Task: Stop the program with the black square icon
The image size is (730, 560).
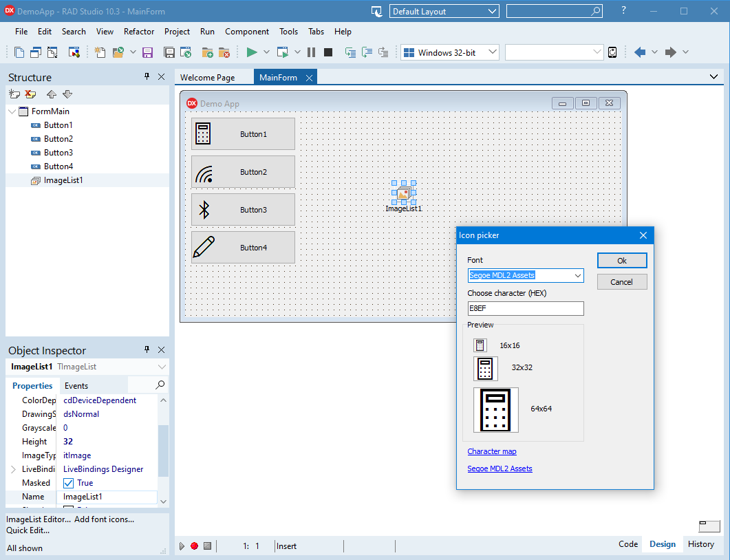Action: (328, 52)
